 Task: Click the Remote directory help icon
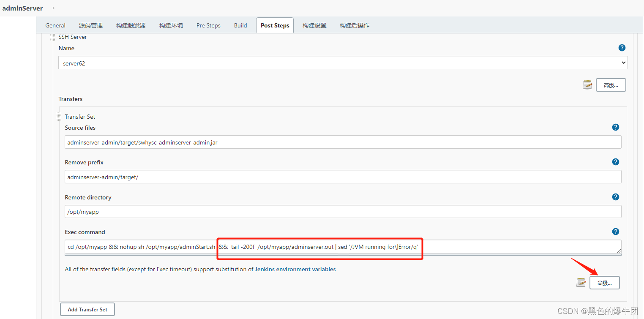click(x=616, y=196)
